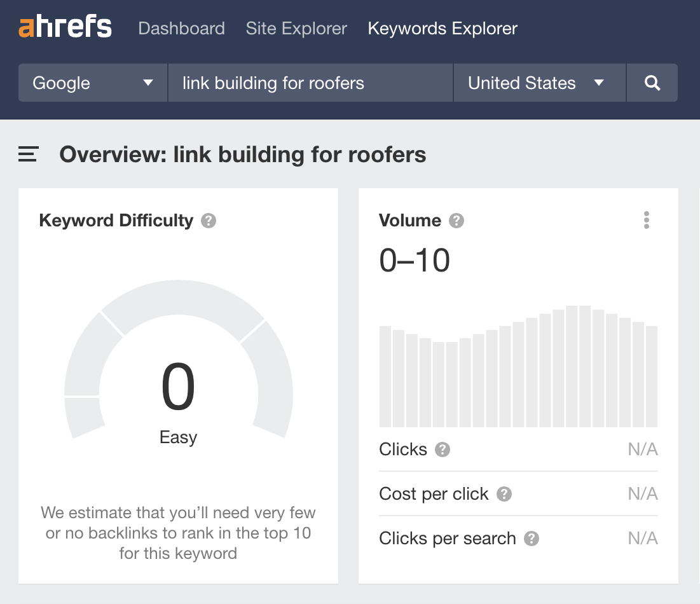This screenshot has height=604, width=700.
Task: Click the Easy label under the gauge
Action: (x=178, y=437)
